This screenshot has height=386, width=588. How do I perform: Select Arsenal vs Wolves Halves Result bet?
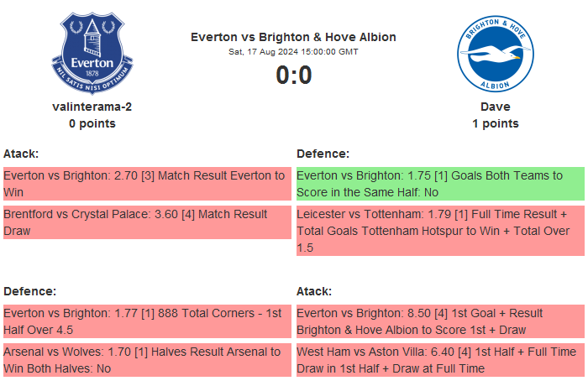tap(147, 360)
